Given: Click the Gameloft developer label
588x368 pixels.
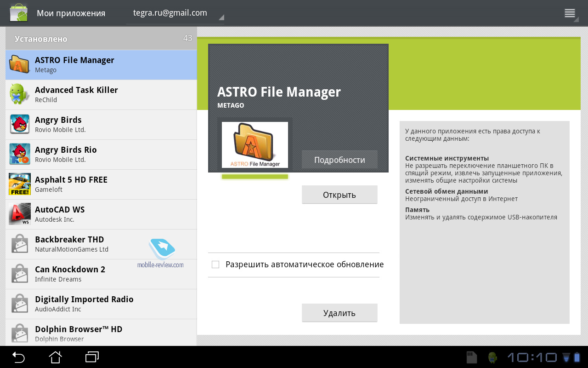Looking at the screenshot, I should click(x=49, y=190).
